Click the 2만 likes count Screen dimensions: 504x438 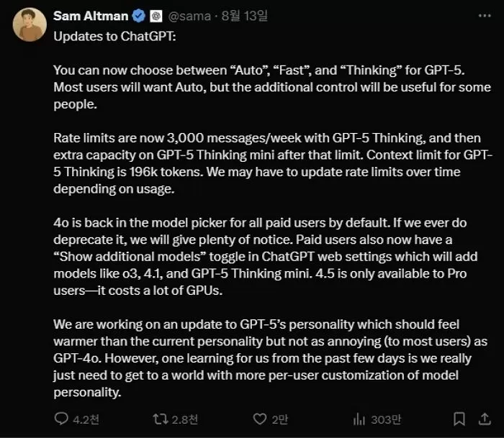280,419
